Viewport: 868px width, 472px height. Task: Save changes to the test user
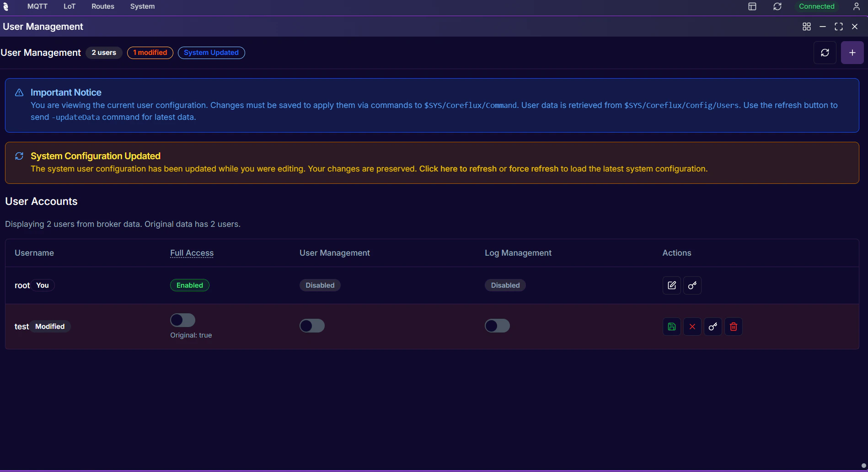[671, 326]
